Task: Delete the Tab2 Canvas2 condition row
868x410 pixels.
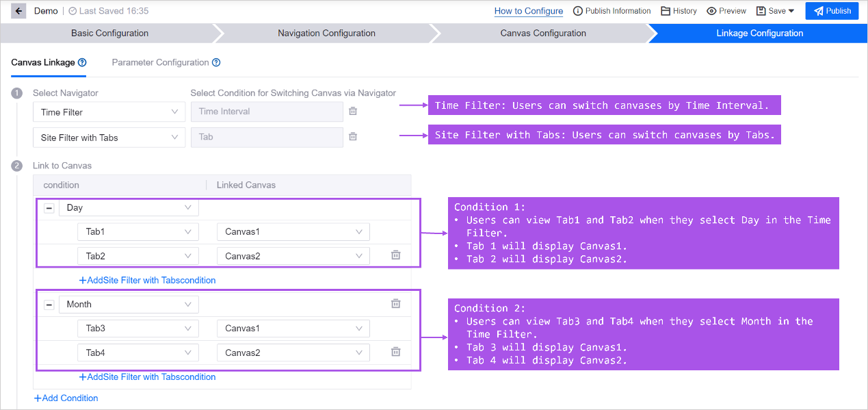Action: pos(395,255)
